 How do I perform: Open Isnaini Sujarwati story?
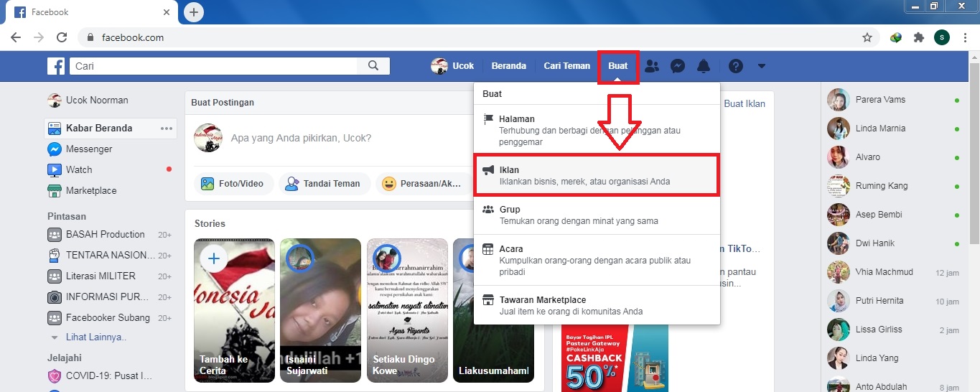320,310
